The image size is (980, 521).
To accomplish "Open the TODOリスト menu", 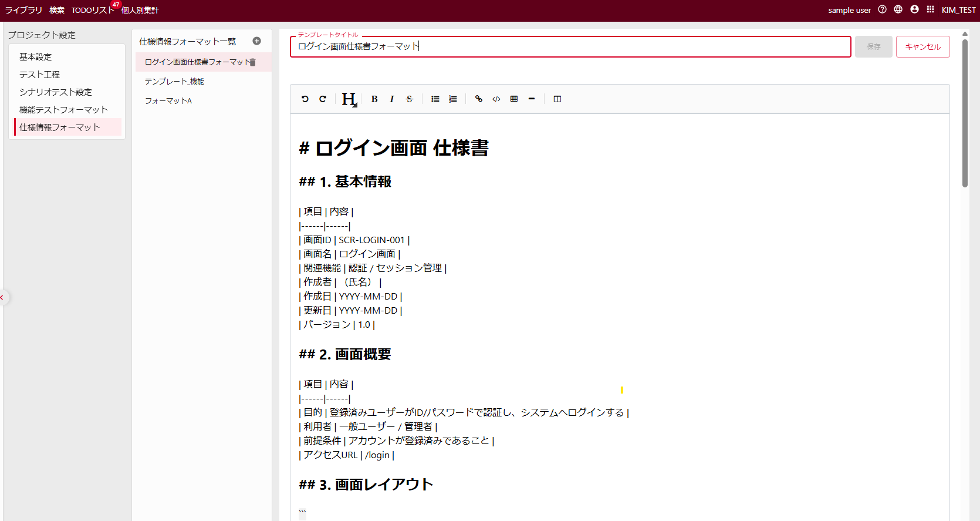I will (x=93, y=10).
